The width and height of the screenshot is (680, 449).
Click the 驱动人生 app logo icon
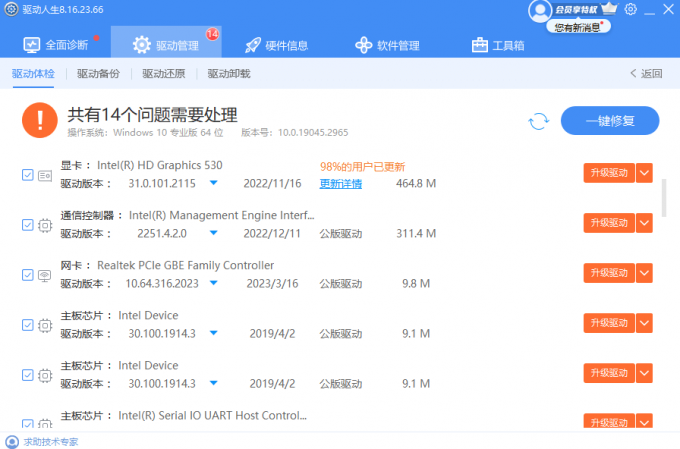point(11,9)
